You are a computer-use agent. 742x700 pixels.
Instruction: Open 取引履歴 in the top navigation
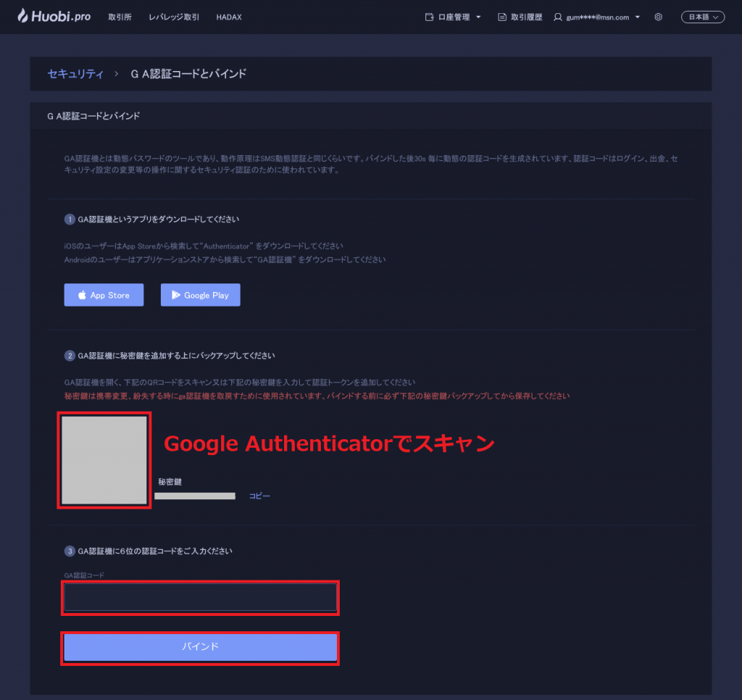[x=526, y=17]
